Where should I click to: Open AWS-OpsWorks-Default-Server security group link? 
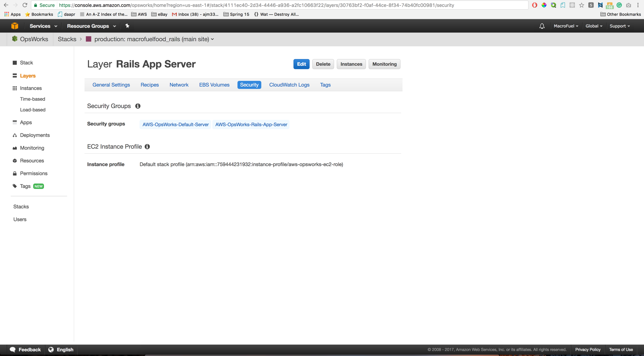[x=175, y=124]
